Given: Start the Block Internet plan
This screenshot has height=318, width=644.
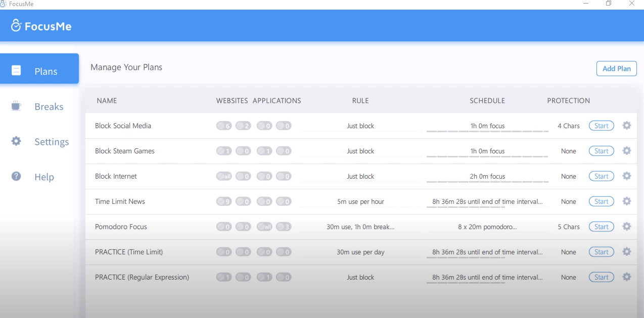Looking at the screenshot, I should [x=602, y=176].
